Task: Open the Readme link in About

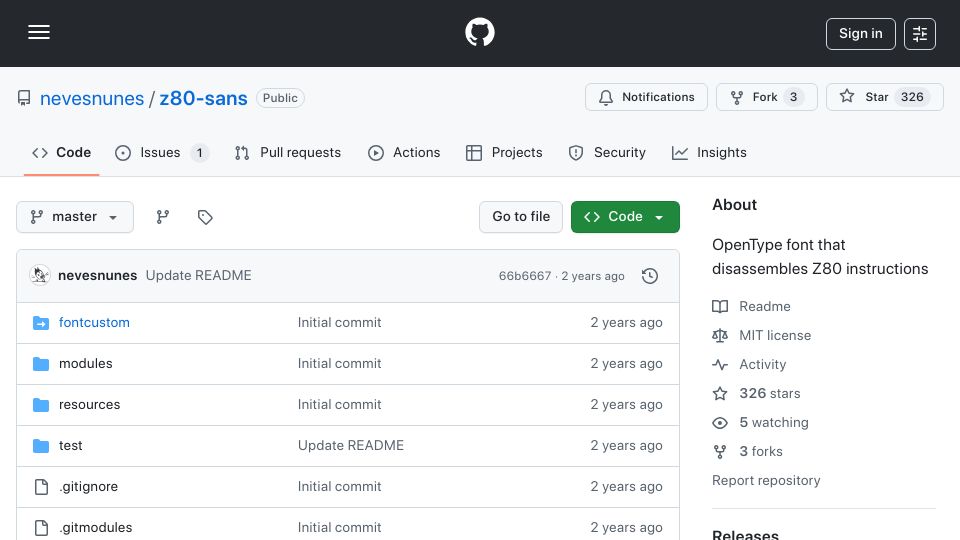Action: tap(751, 306)
